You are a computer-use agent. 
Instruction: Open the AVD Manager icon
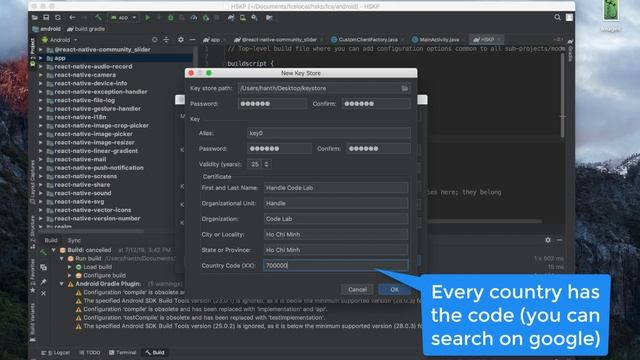(x=243, y=18)
